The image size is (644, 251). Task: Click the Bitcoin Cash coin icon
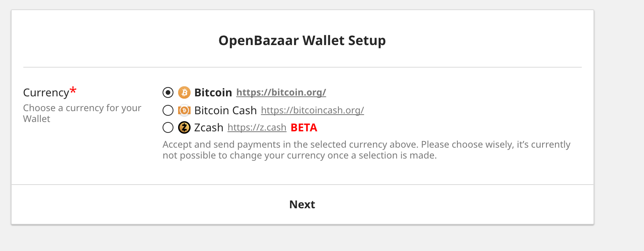pos(184,110)
